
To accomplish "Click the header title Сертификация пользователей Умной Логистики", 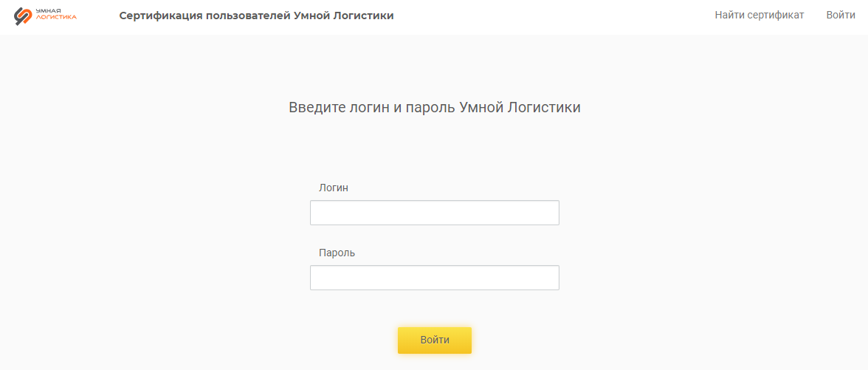I will [x=256, y=16].
